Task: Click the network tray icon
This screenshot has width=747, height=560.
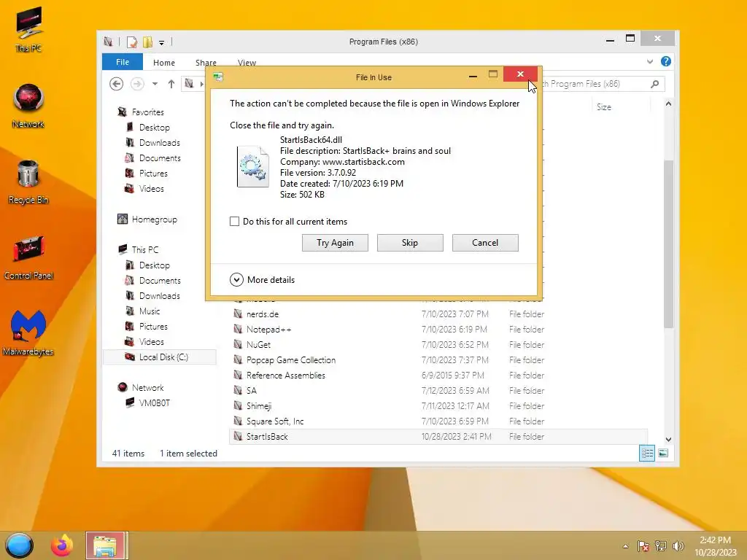Action: tap(661, 546)
